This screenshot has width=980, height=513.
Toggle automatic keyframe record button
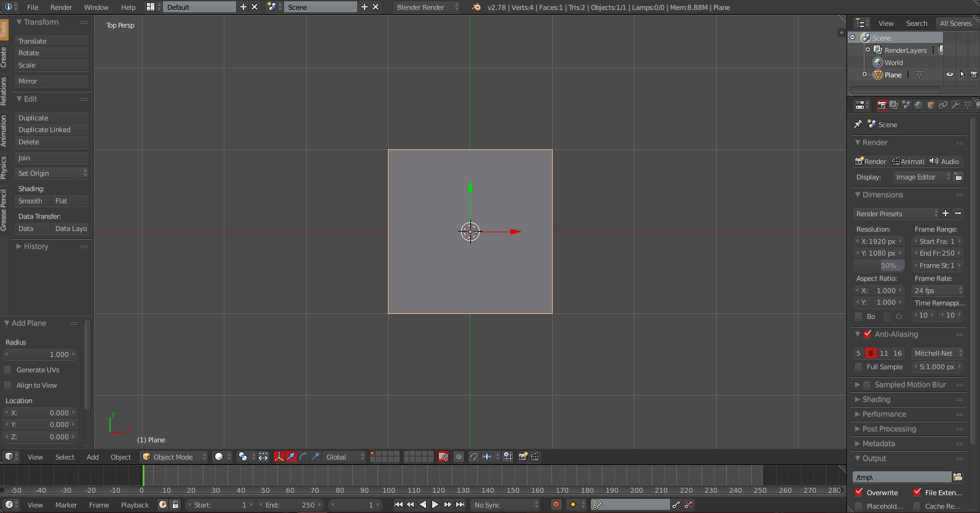coord(556,504)
